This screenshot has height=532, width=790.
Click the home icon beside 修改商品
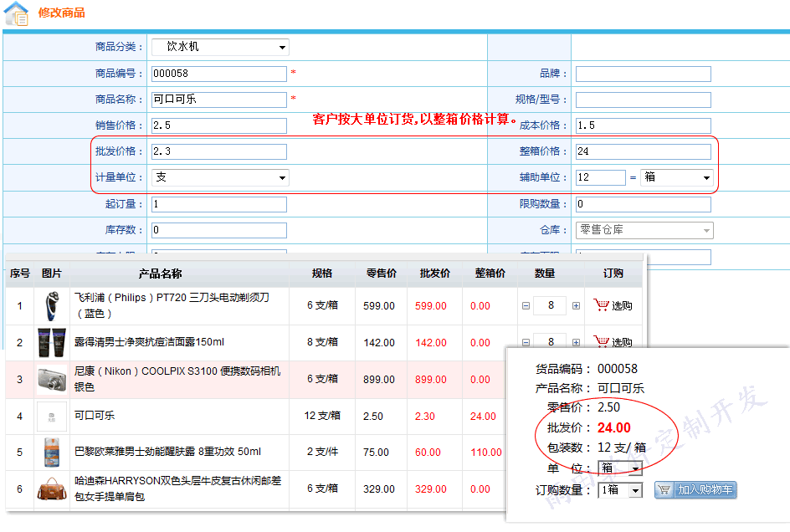[x=16, y=13]
